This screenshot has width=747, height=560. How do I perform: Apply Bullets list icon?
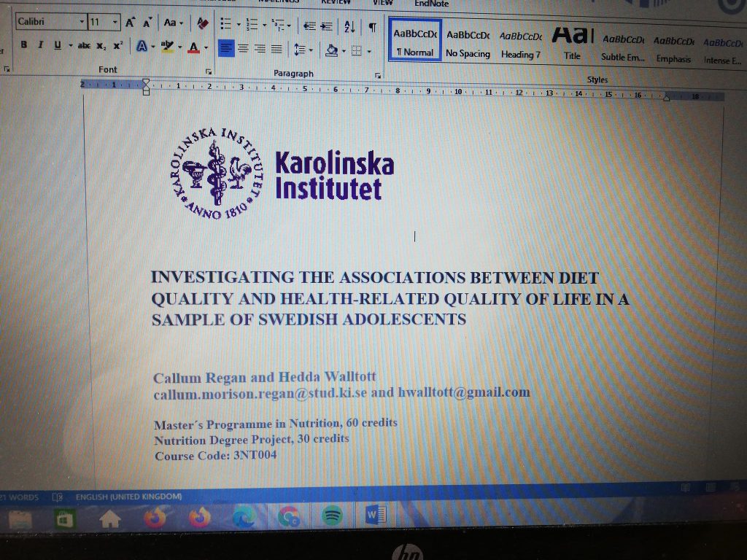(x=226, y=24)
